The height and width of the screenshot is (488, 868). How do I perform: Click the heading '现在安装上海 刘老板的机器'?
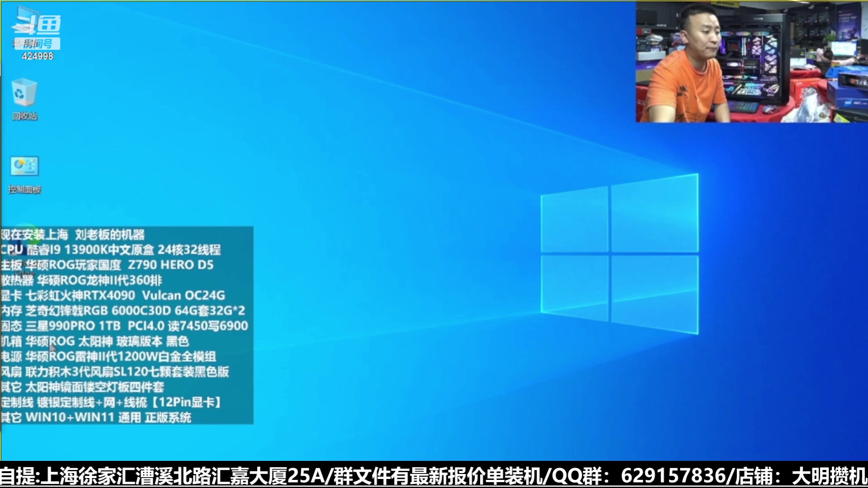73,235
